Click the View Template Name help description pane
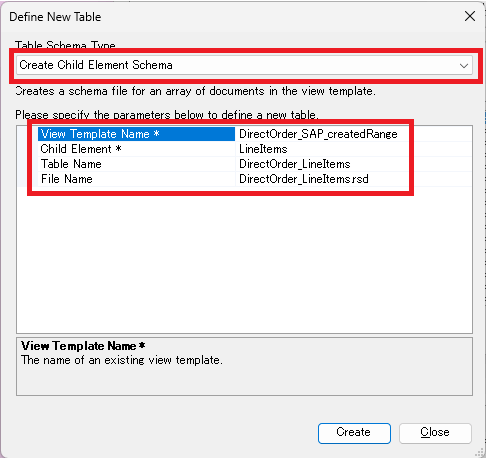This screenshot has height=458, width=486. [244, 367]
